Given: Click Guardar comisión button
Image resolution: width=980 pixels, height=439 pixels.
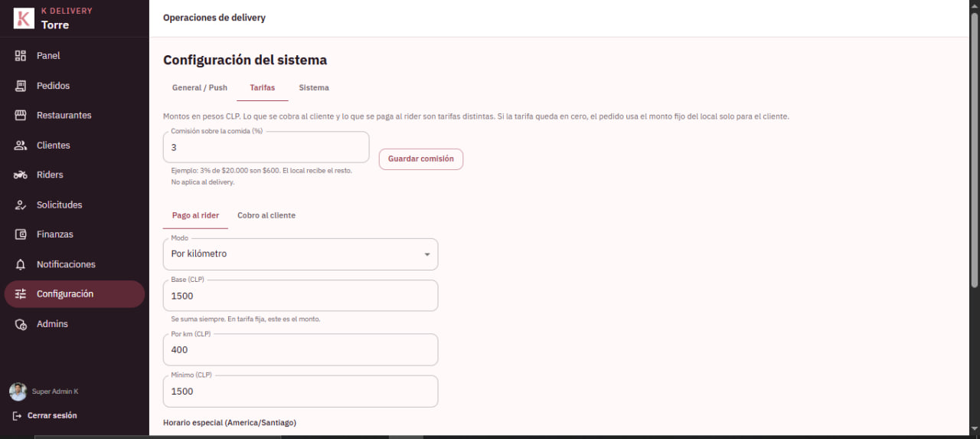Looking at the screenshot, I should coord(421,159).
